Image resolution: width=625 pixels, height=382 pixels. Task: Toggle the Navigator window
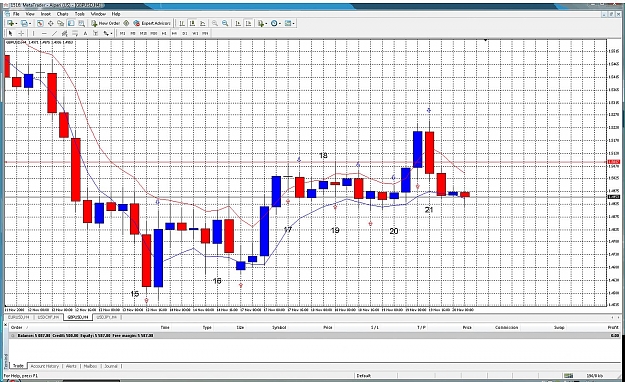[61, 23]
